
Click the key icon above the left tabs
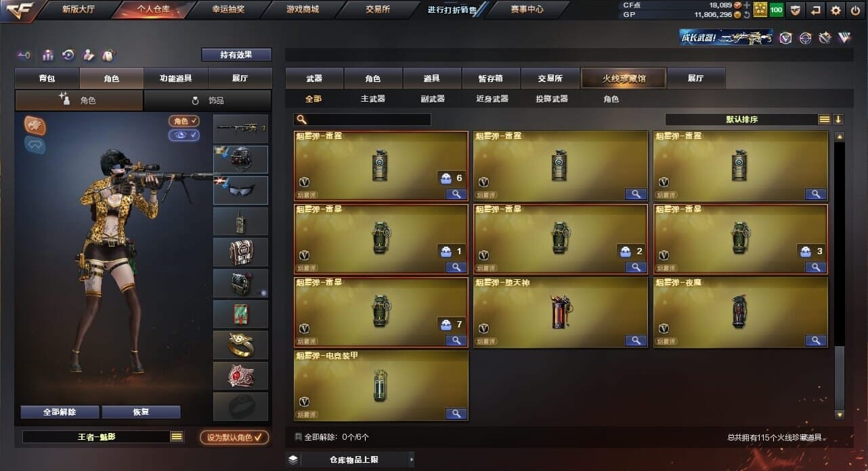[x=24, y=55]
